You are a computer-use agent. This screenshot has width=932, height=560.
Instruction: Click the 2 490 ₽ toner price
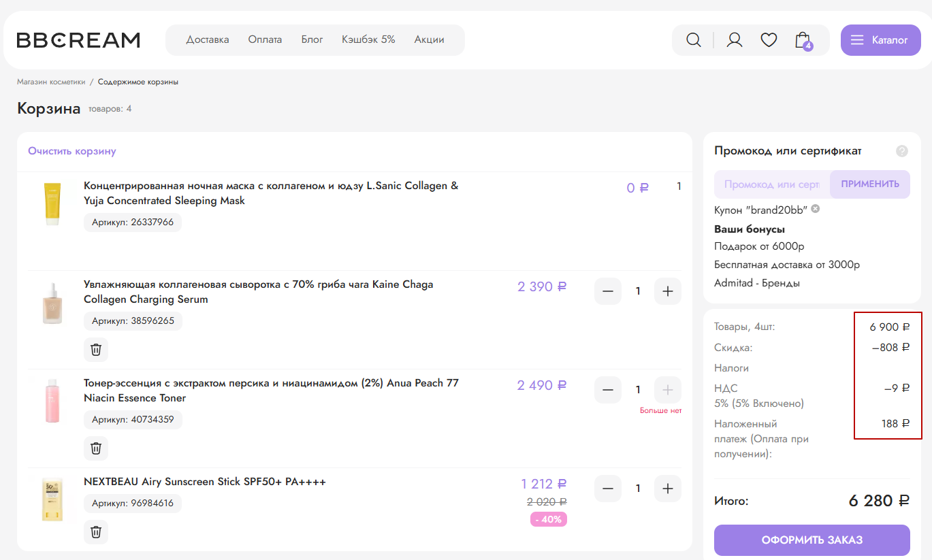[x=542, y=385]
